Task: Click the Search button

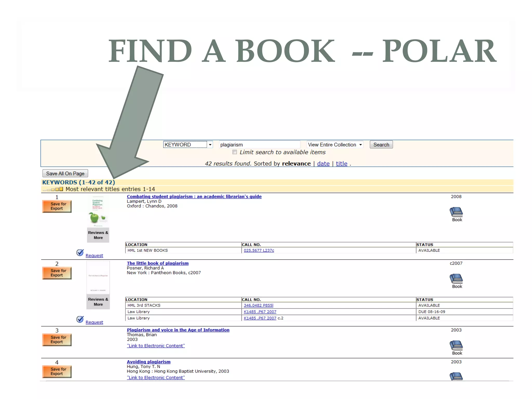Action: click(x=381, y=144)
